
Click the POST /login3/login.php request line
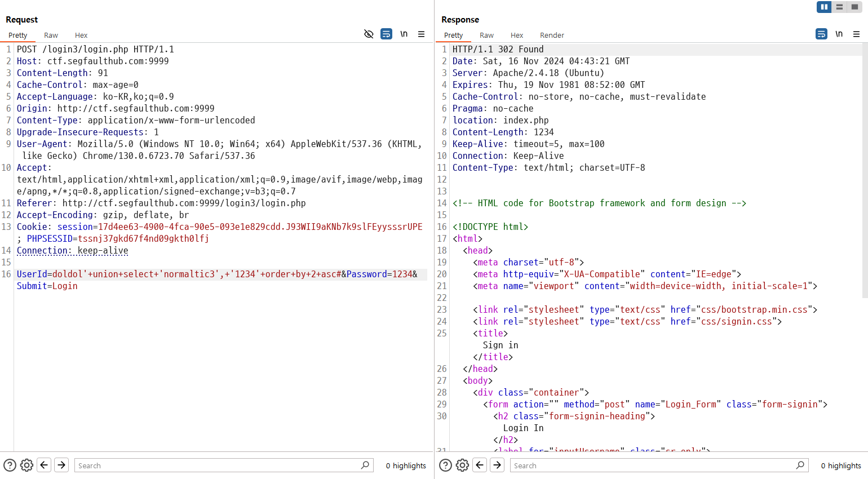(x=95, y=49)
